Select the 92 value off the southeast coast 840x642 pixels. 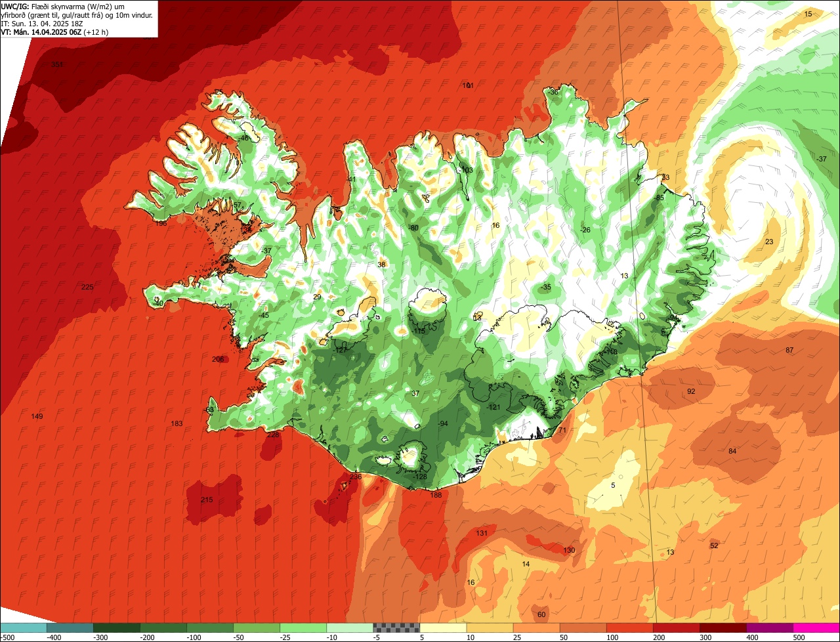[x=691, y=391]
